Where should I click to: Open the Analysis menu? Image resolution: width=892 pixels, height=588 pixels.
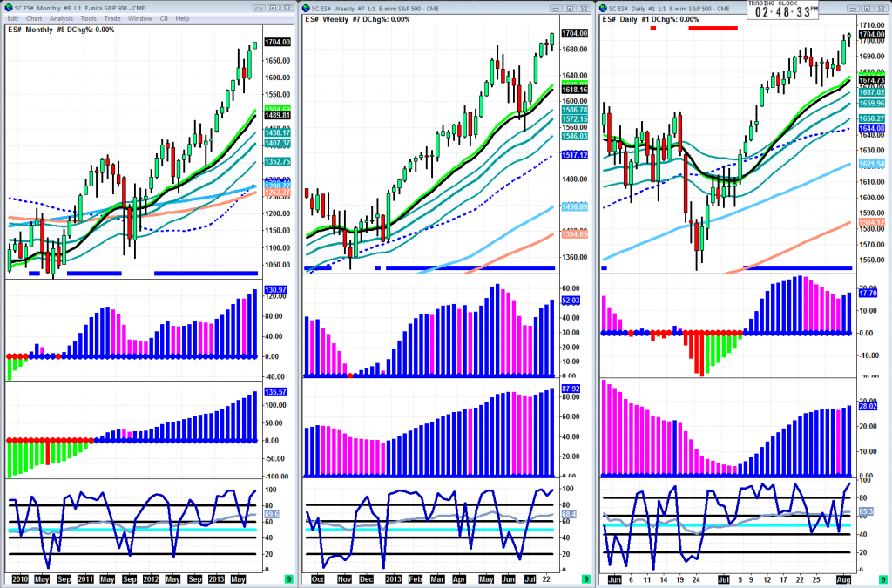(x=61, y=18)
